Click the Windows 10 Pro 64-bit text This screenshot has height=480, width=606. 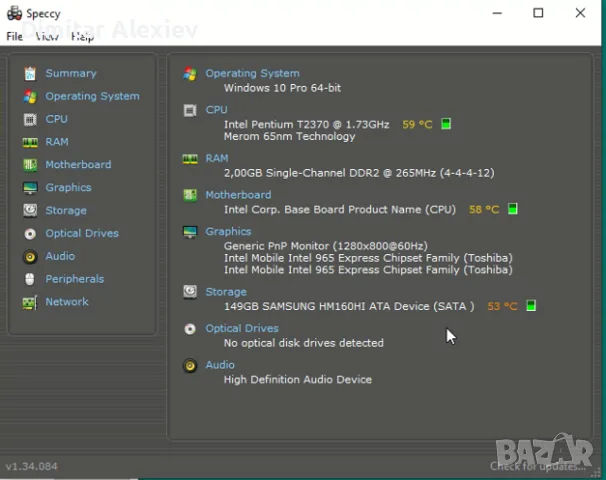283,88
